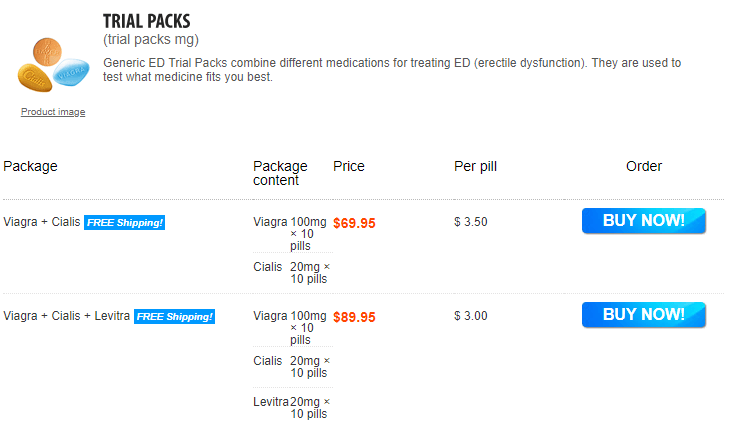Screen dimensions: 731x426
Task: Click the Viagra + Cialis + Levitra package name
Action: click(67, 316)
